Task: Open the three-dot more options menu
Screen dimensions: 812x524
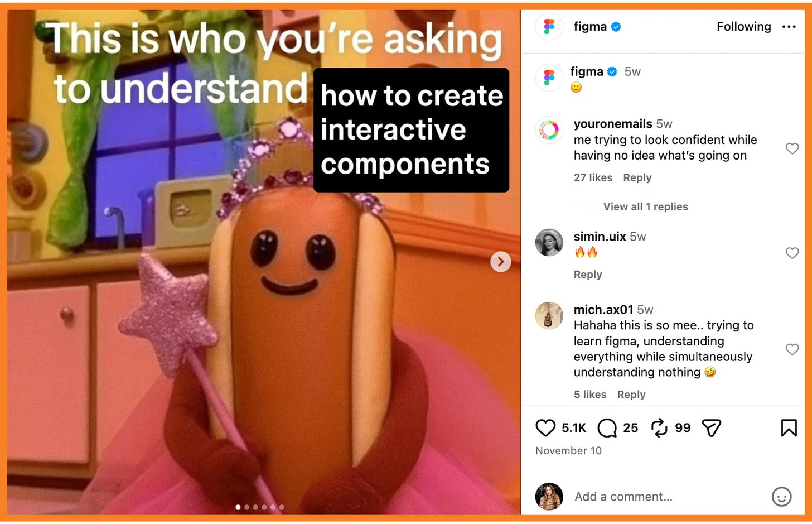Action: [789, 27]
